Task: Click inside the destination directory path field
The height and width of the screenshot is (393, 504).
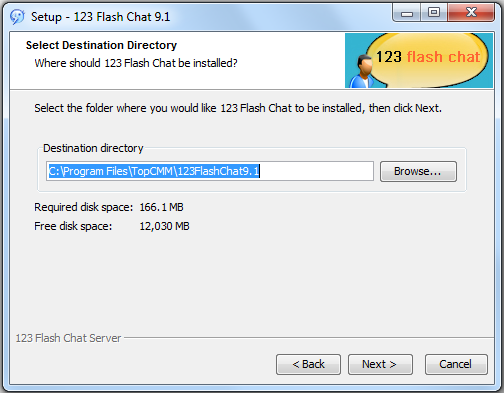Action: pos(210,171)
